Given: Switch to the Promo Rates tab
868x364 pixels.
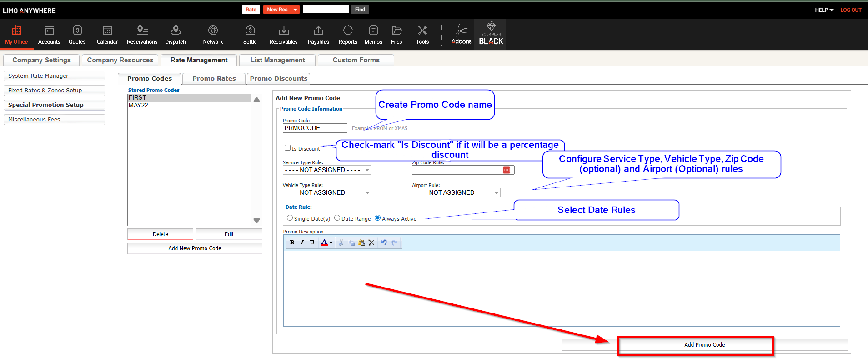Looking at the screenshot, I should coord(214,79).
